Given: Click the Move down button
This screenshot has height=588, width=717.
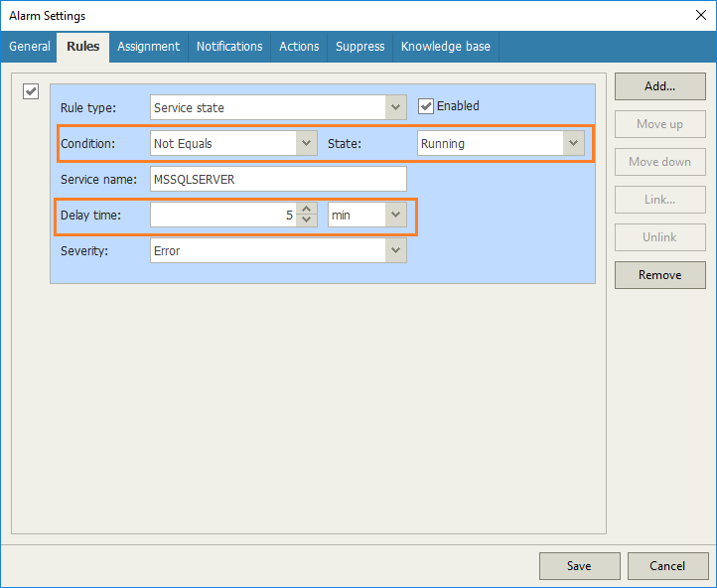Looking at the screenshot, I should [x=659, y=162].
